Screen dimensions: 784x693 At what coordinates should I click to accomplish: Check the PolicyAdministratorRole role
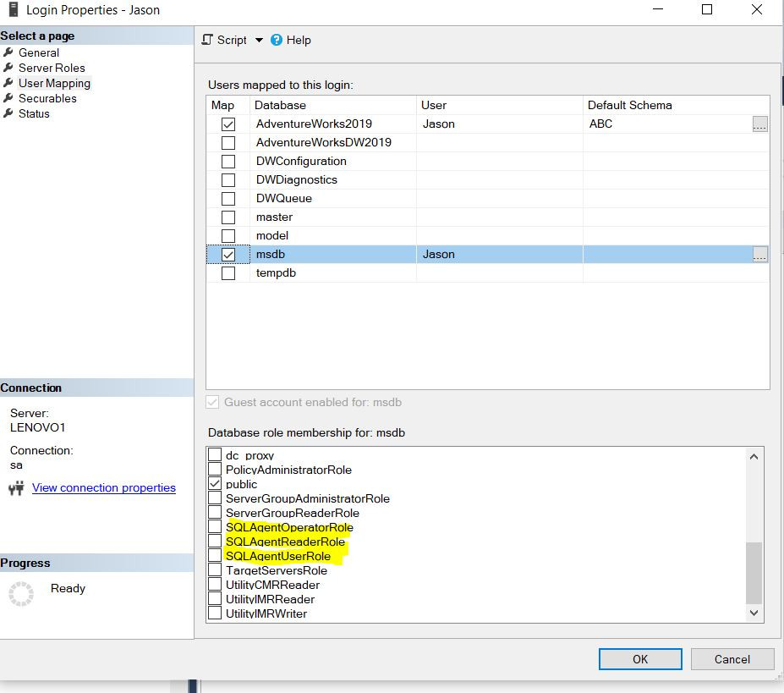215,469
